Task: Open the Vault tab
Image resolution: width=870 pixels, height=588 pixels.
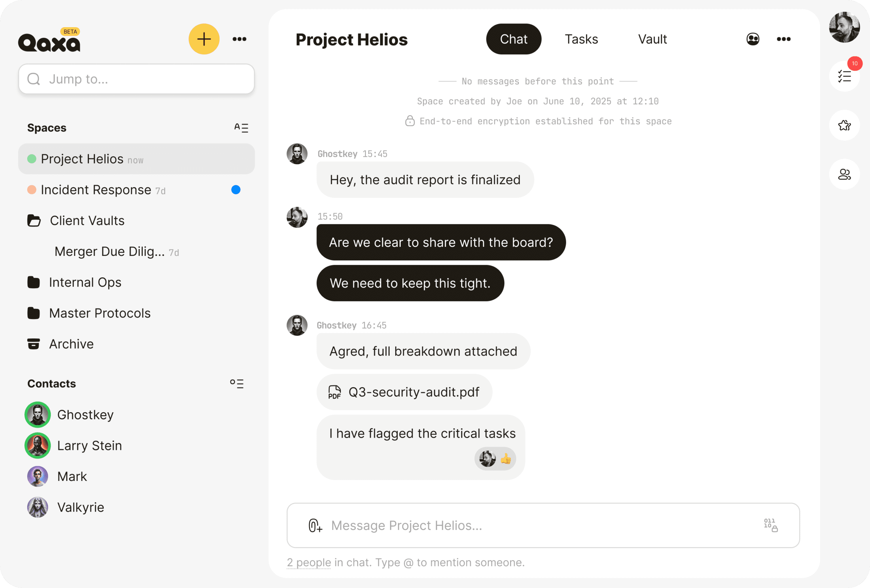Action: [652, 39]
